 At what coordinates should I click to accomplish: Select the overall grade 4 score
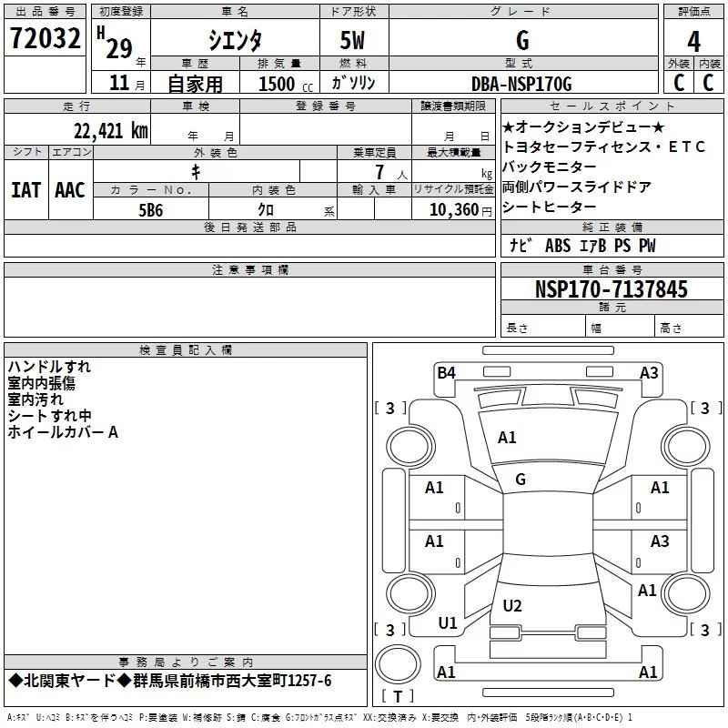pos(693,41)
